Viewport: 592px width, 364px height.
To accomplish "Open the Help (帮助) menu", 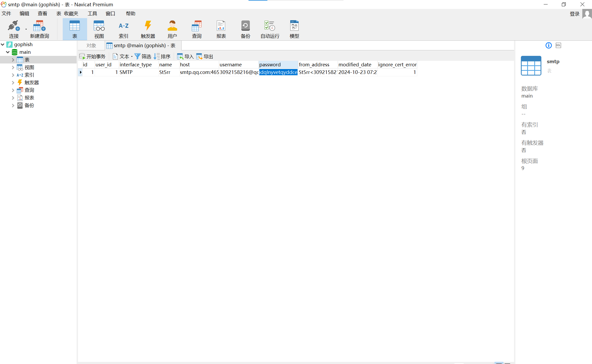I will point(130,13).
